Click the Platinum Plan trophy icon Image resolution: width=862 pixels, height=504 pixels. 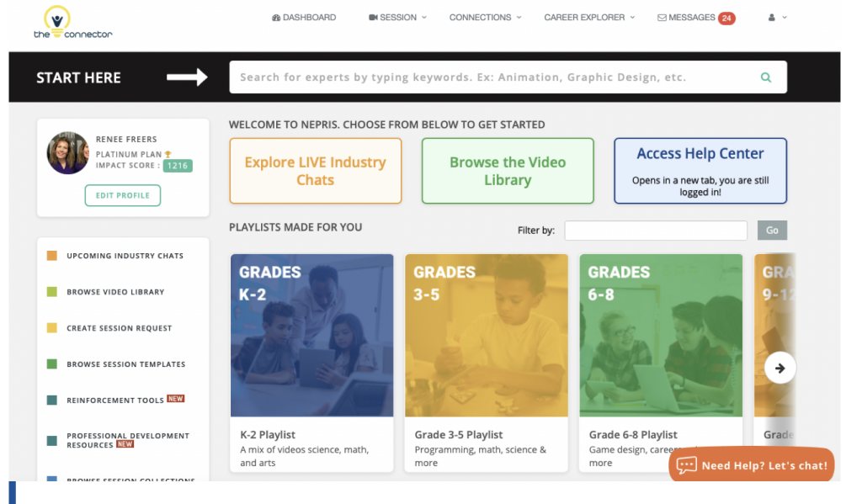(x=168, y=155)
